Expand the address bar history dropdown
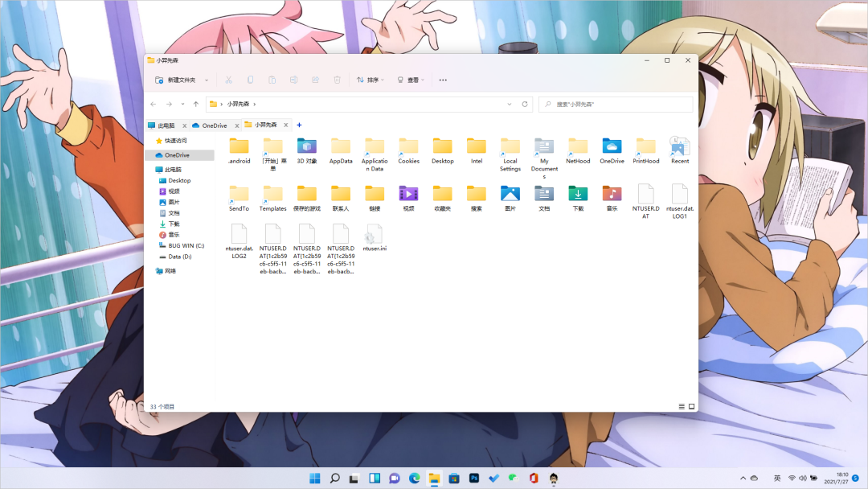 tap(510, 105)
